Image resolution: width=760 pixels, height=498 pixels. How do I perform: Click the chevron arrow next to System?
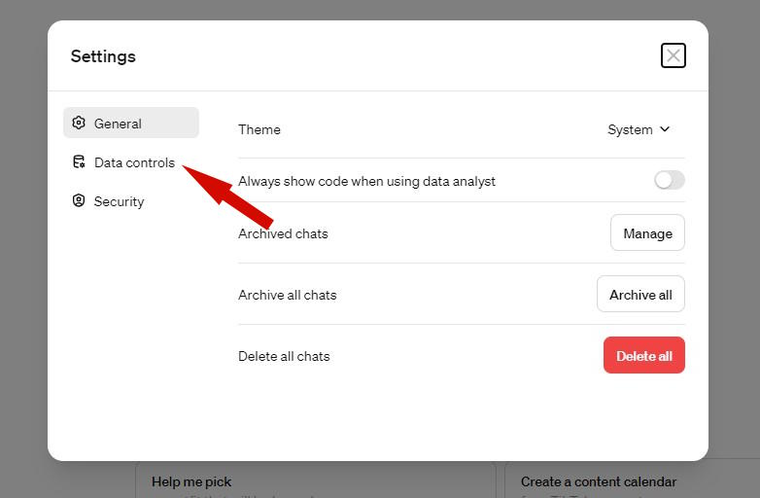point(665,129)
